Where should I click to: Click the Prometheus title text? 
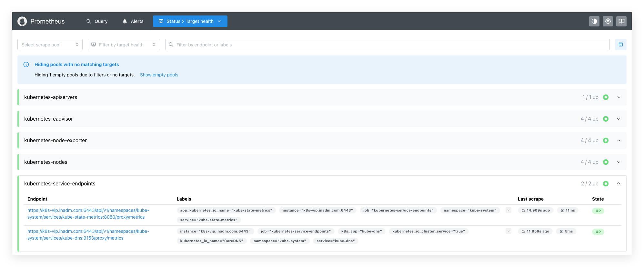point(47,21)
